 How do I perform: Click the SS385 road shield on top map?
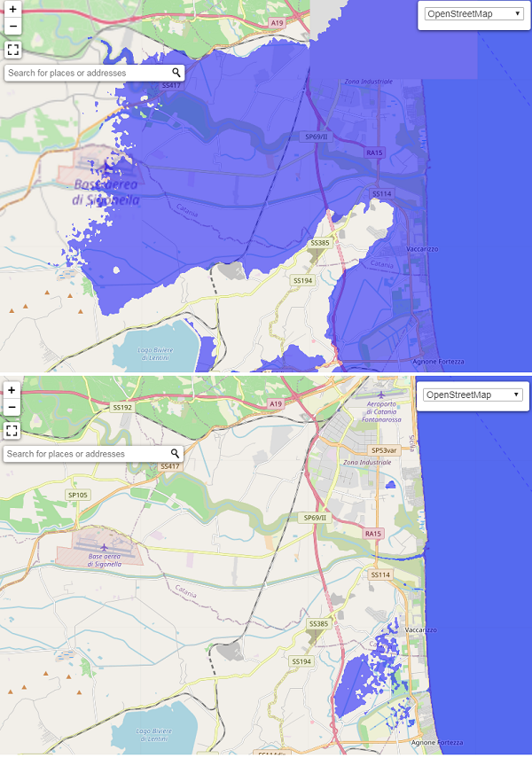(x=320, y=243)
